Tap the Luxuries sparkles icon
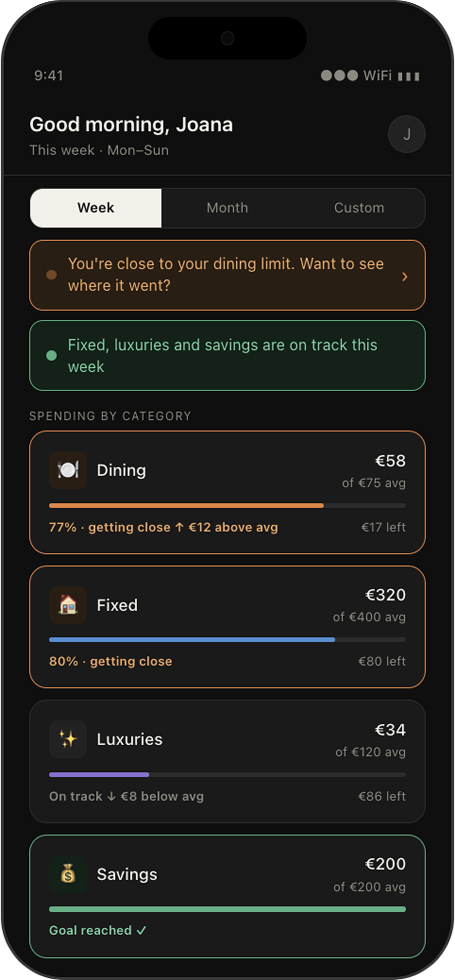This screenshot has height=980, width=455. (68, 739)
